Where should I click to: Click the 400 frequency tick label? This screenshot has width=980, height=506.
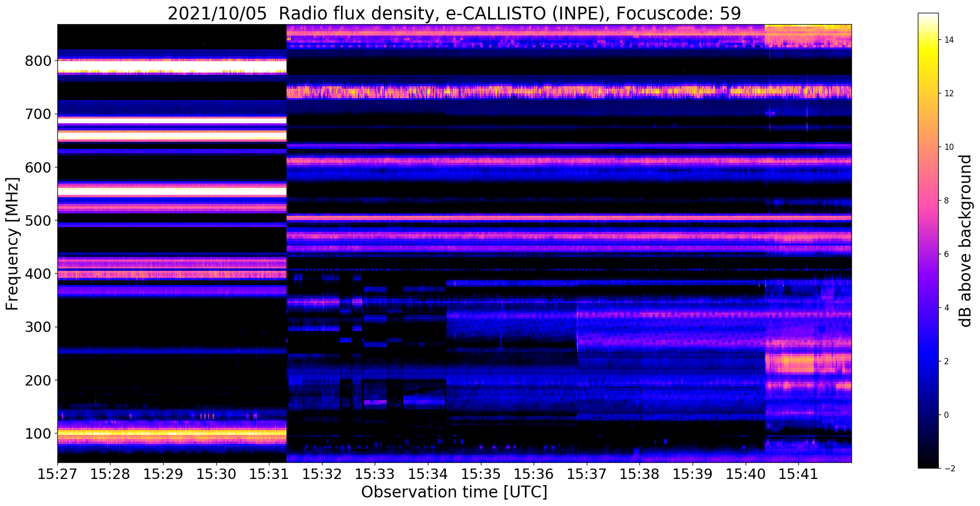point(39,274)
